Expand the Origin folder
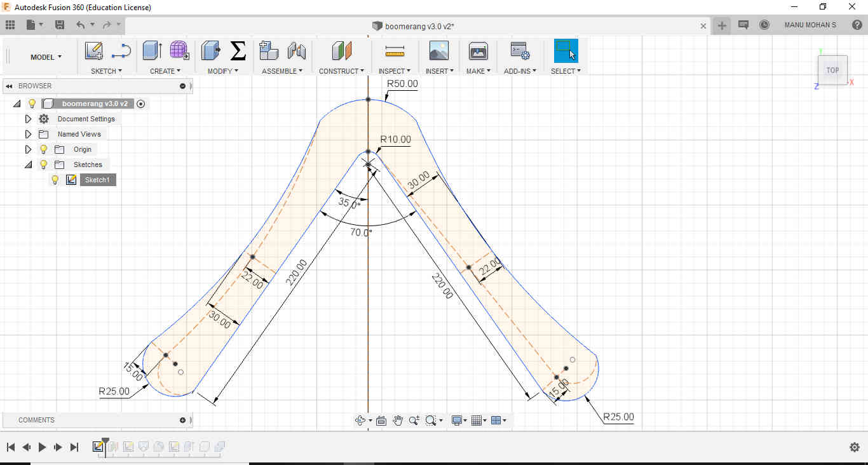 28,149
